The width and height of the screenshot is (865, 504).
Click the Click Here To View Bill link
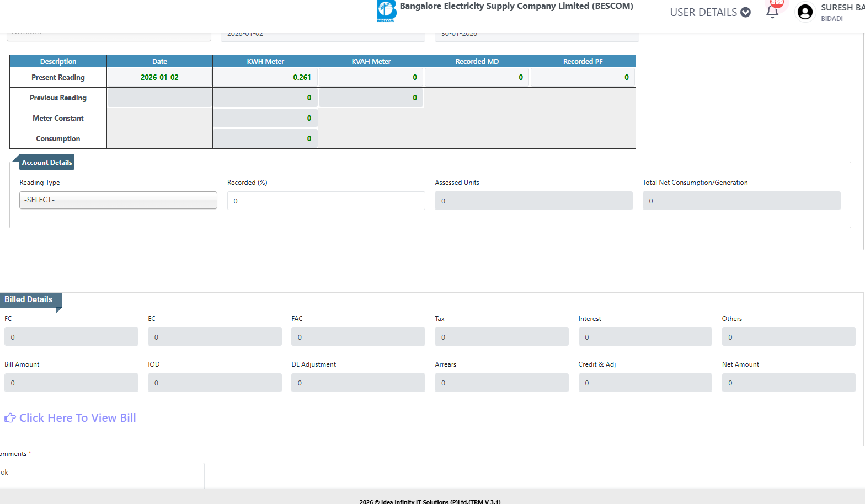pyautogui.click(x=77, y=418)
